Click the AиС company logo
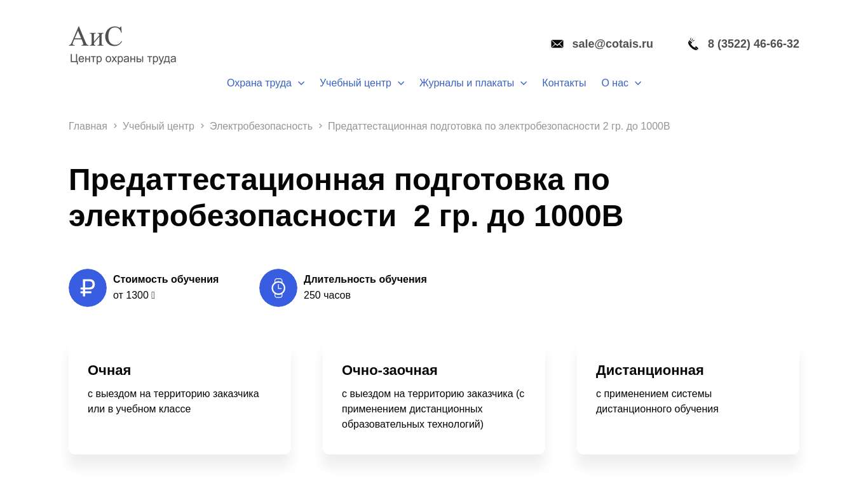This screenshot has height=488, width=868. pos(122,44)
